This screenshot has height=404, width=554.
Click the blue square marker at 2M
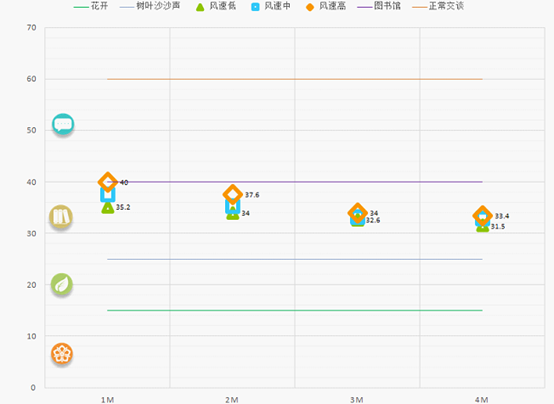click(x=232, y=207)
